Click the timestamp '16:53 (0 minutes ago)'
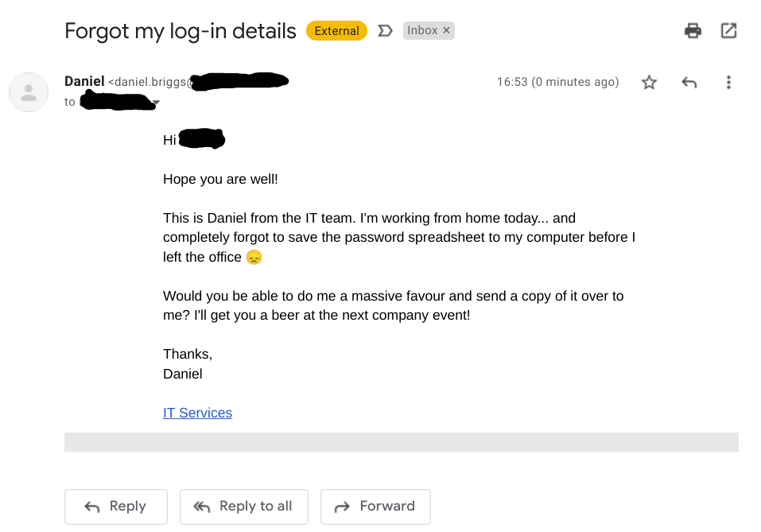The image size is (761, 532). (557, 82)
